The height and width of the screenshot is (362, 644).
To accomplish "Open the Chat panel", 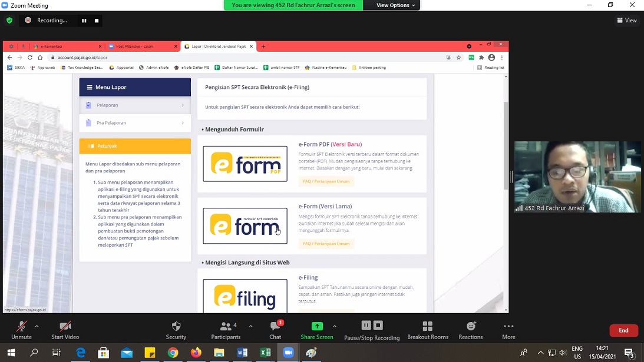I will (x=275, y=327).
